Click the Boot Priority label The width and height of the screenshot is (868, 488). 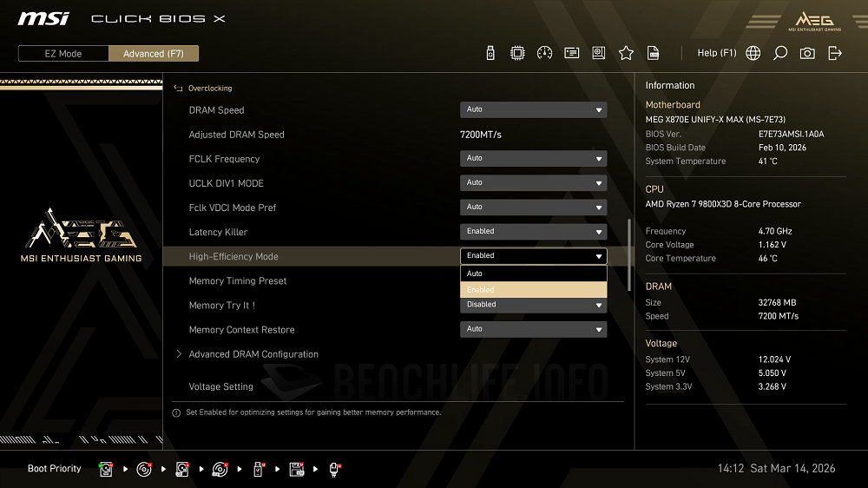pos(54,469)
